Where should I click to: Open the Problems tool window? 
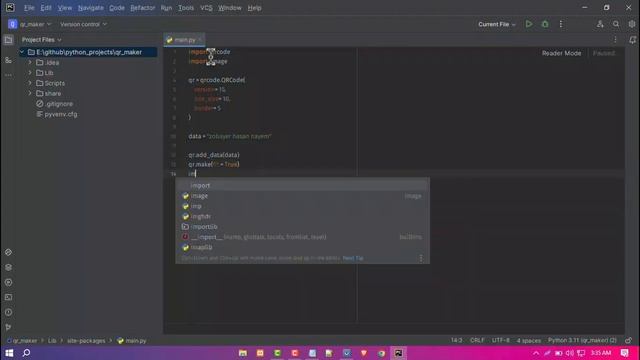(8, 312)
